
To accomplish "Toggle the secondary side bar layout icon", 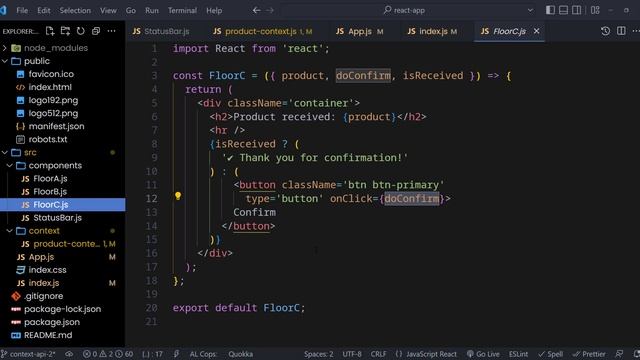I will coord(576,10).
